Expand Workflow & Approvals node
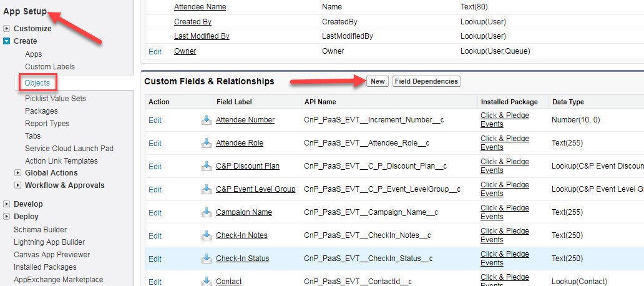The image size is (644, 286). 17,185
